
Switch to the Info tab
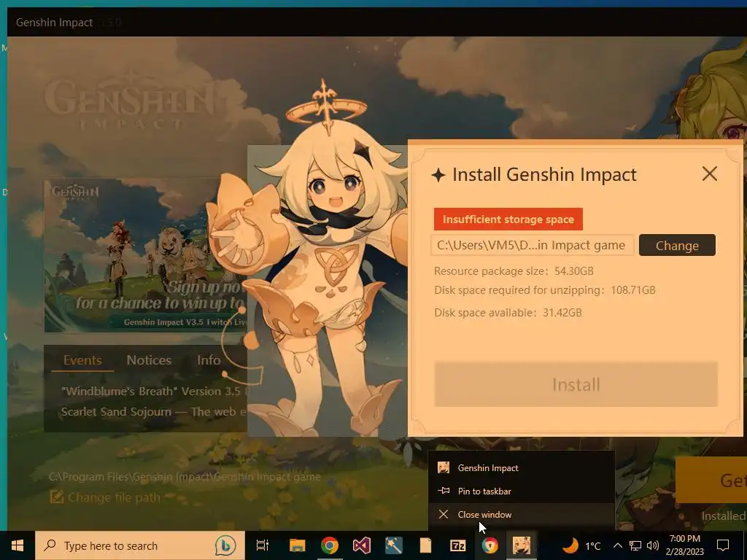(209, 360)
